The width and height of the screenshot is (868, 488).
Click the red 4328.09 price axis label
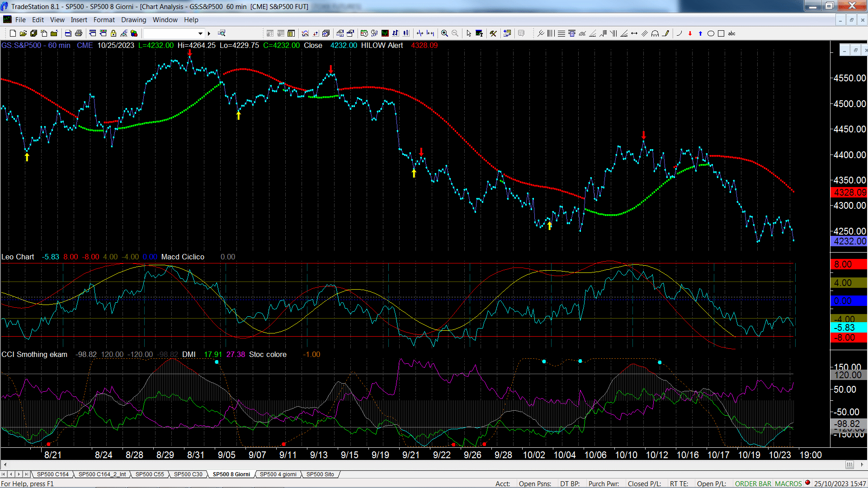849,192
